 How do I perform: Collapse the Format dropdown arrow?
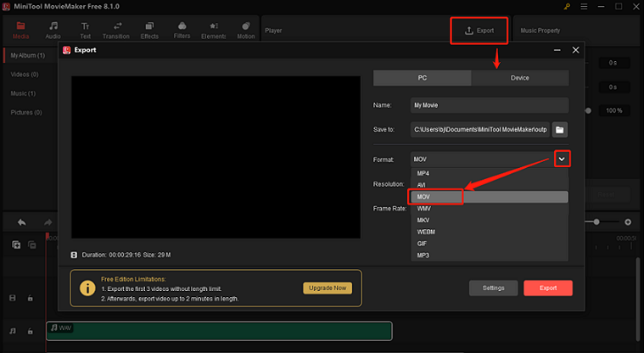tap(562, 159)
